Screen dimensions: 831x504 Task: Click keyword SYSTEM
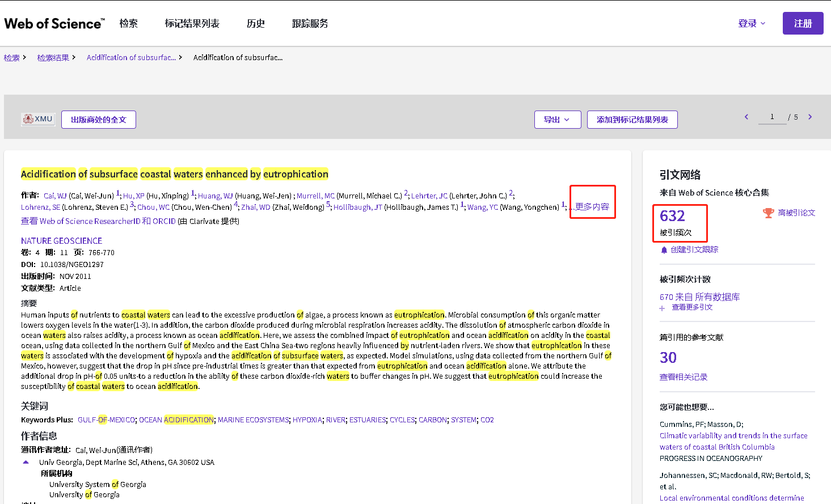coord(463,420)
